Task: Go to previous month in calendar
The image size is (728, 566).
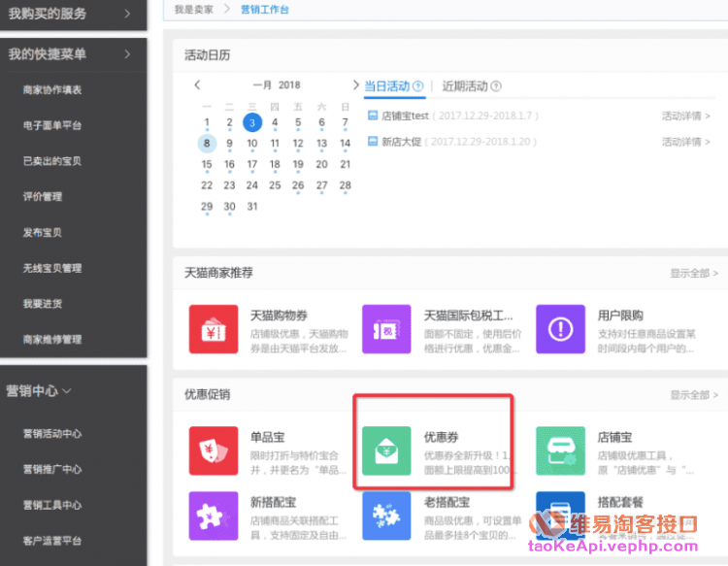Action: point(197,84)
